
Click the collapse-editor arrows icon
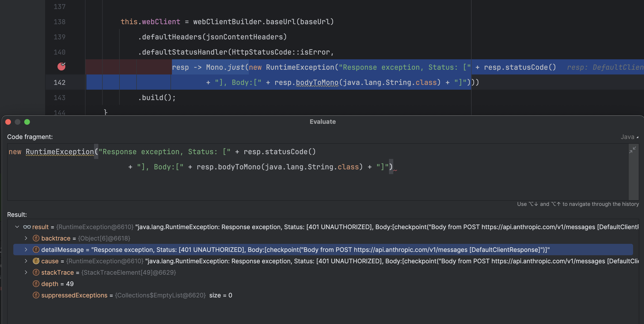click(x=633, y=150)
